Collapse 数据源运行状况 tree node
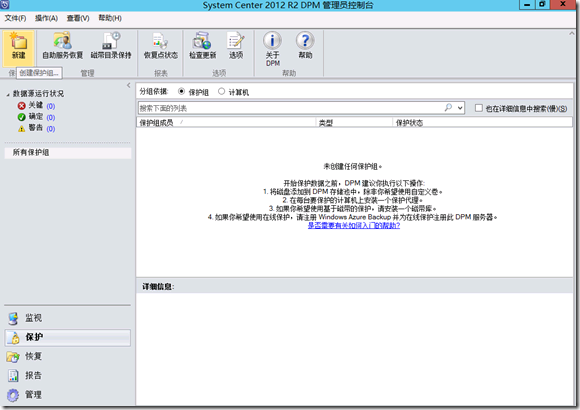 tap(8, 95)
